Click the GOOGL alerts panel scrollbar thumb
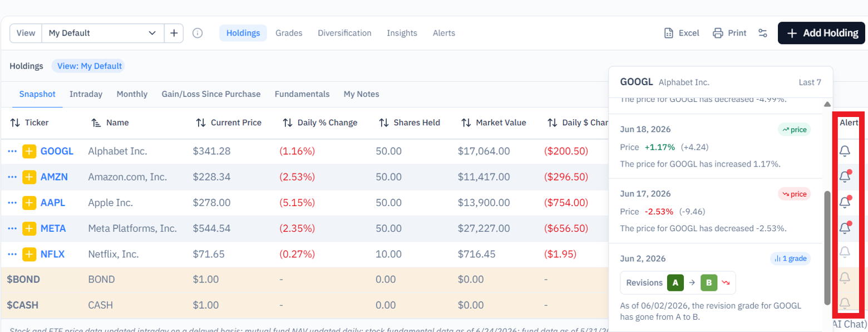The width and height of the screenshot is (868, 332). (827, 247)
